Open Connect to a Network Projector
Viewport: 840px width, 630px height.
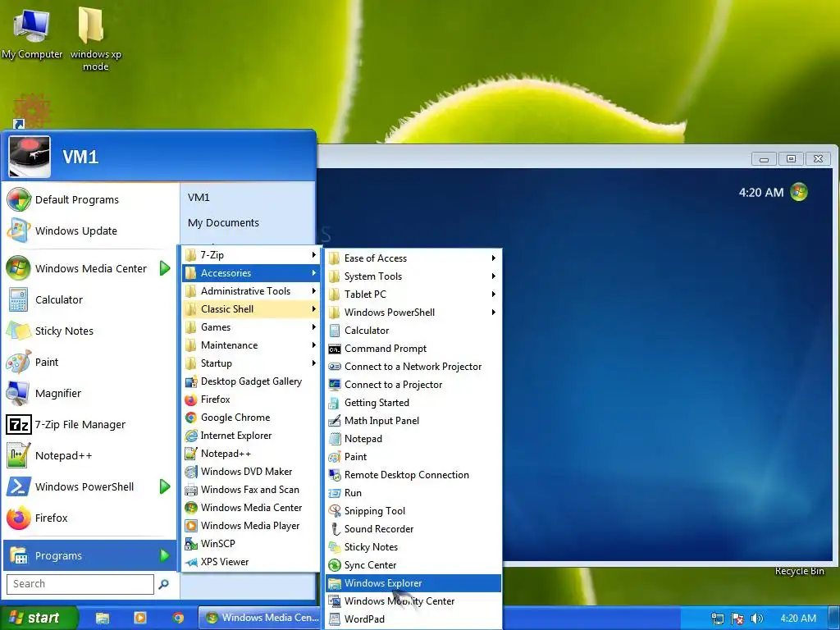coord(413,367)
